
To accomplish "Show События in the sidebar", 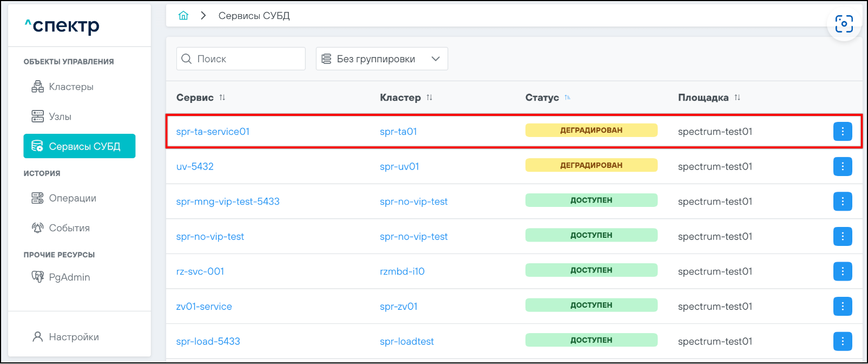I will [x=69, y=228].
